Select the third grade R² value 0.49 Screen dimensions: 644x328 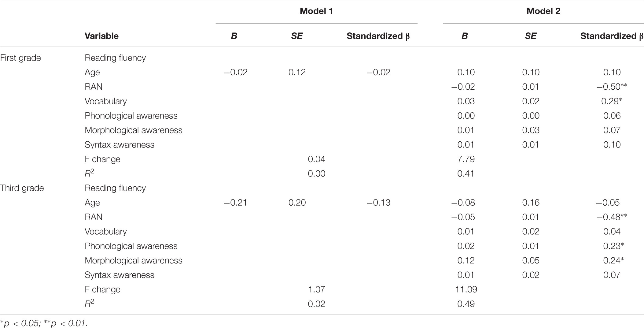[x=466, y=304]
